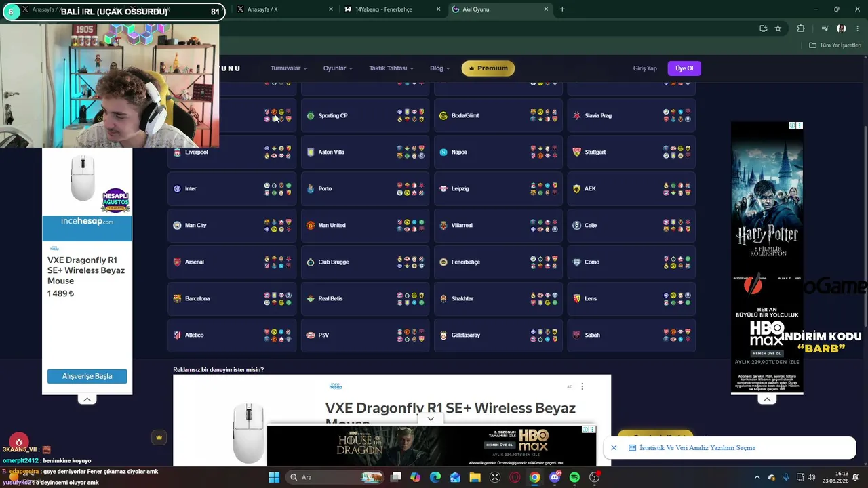The width and height of the screenshot is (868, 488).
Task: Open Chrome's three-dot menu
Action: coord(858,28)
